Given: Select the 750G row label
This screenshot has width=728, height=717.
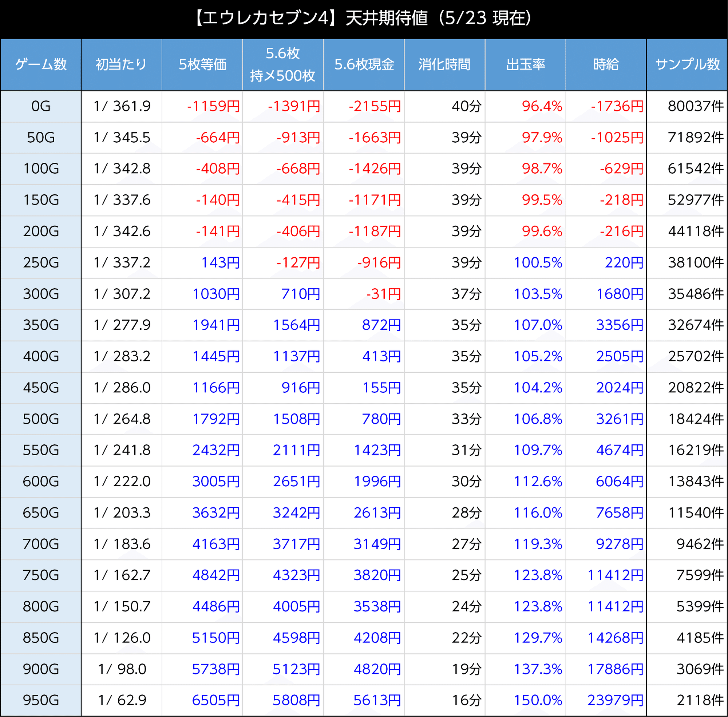Looking at the screenshot, I should (x=41, y=575).
